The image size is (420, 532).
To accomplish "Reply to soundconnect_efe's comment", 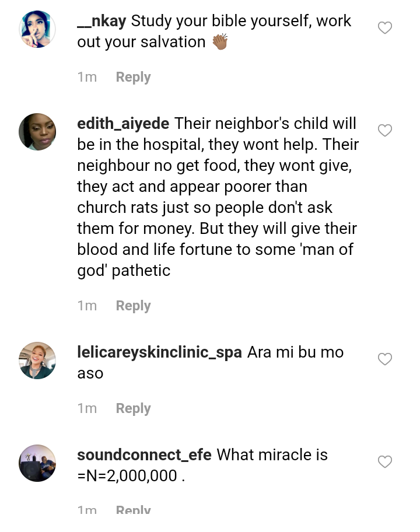I will [133, 510].
